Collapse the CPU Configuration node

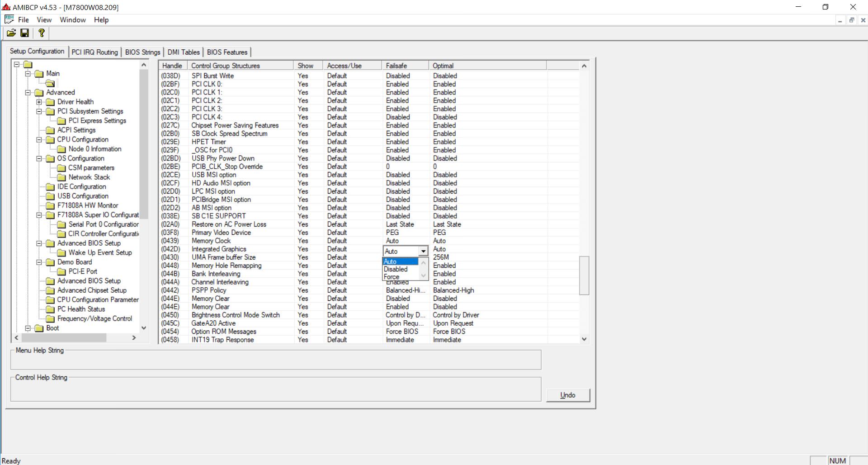39,140
